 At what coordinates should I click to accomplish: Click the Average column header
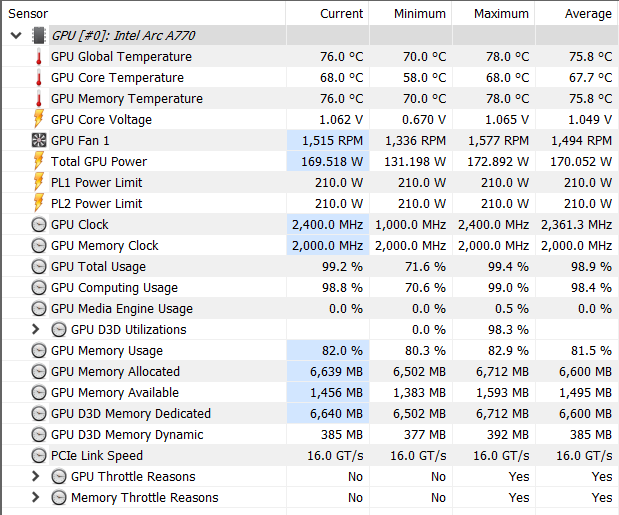point(577,14)
